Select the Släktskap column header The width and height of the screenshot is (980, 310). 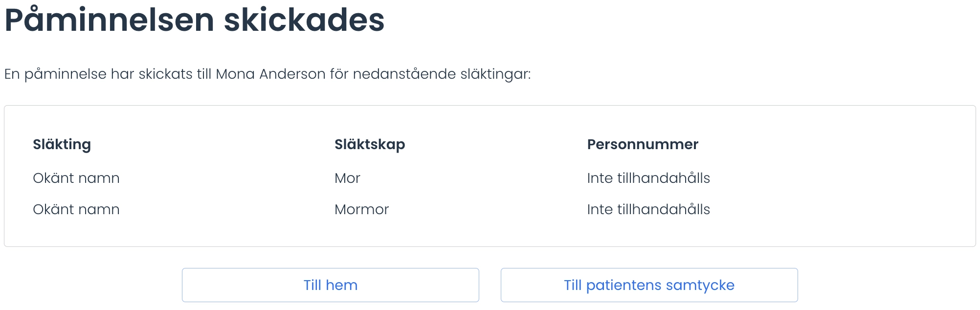click(370, 145)
